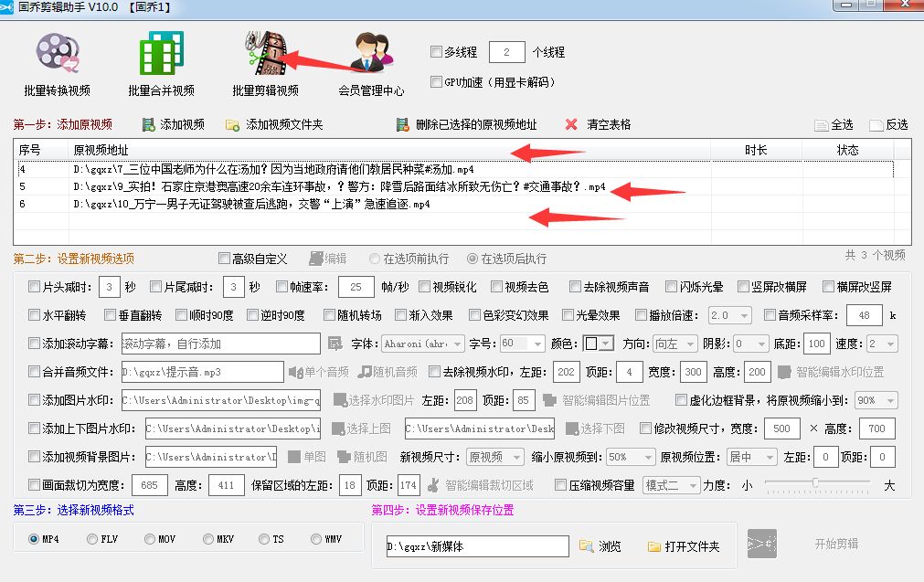Click the 随机图 icon
This screenshot has height=582, width=924.
(x=345, y=457)
